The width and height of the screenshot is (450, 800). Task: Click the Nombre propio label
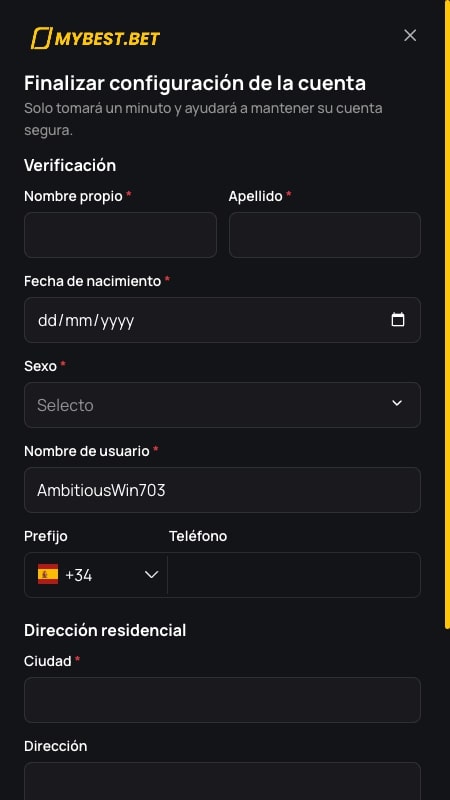73,196
